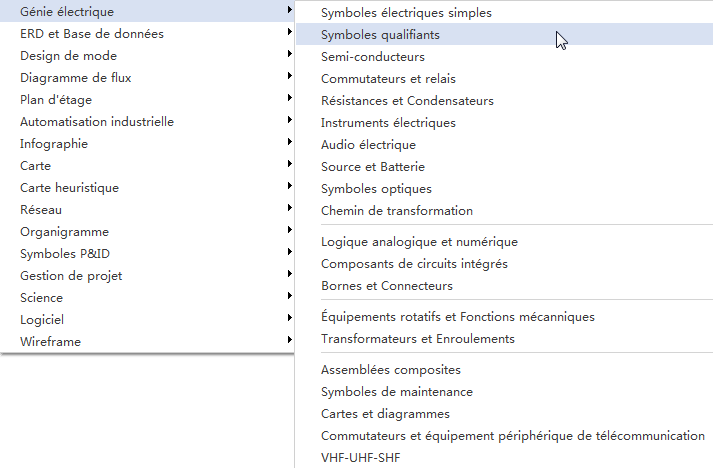Image resolution: width=713 pixels, height=468 pixels.
Task: Open the Carte heuristique category
Action: coord(69,188)
